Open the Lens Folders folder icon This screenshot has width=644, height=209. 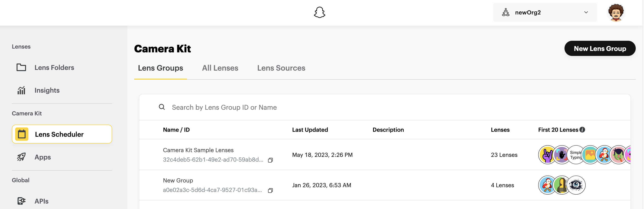21,67
